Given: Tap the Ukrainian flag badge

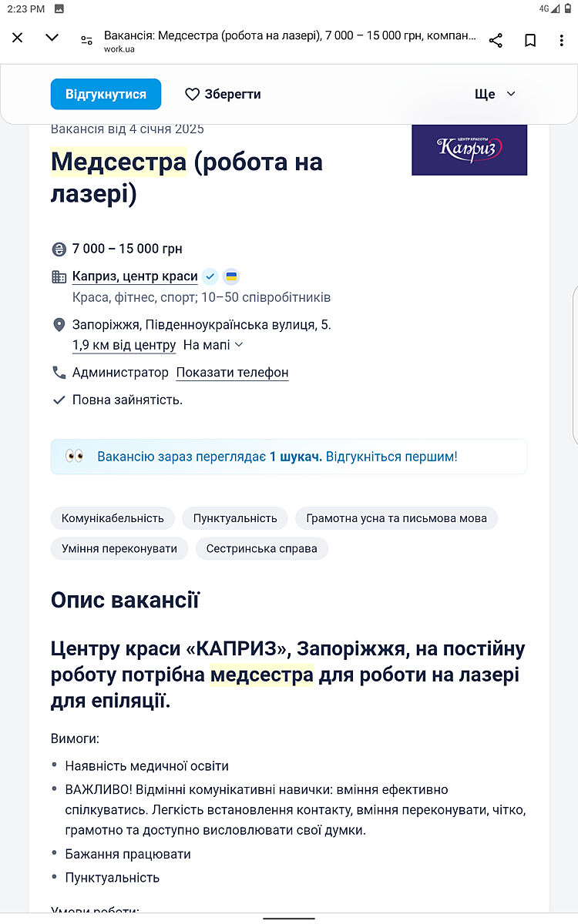Looking at the screenshot, I should [231, 276].
